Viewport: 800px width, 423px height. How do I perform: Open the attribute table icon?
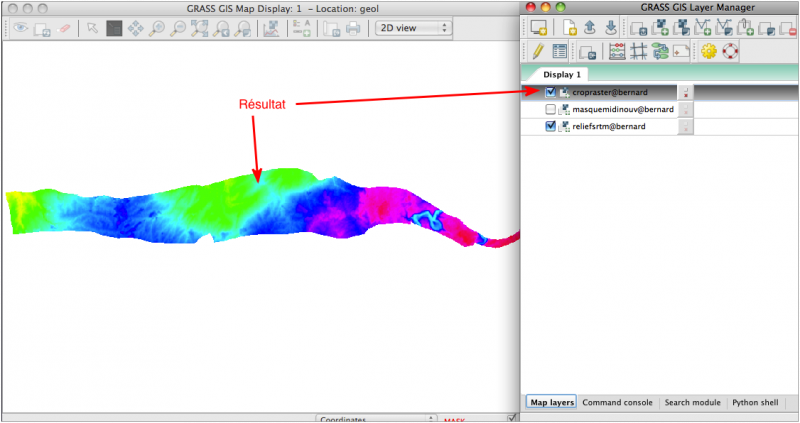click(x=560, y=51)
